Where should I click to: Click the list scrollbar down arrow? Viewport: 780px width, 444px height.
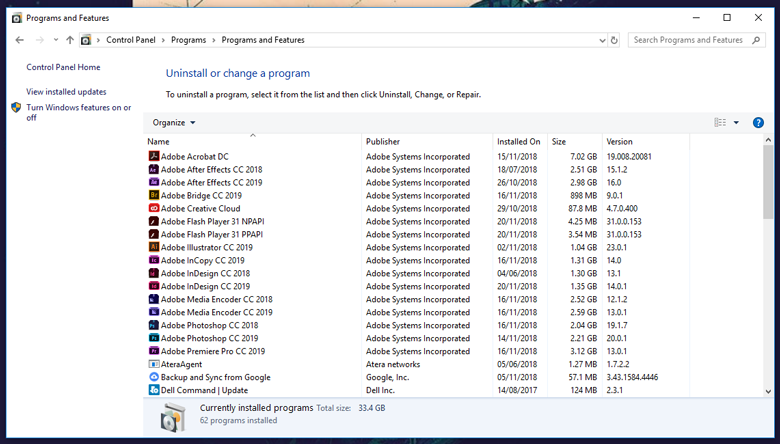[768, 391]
